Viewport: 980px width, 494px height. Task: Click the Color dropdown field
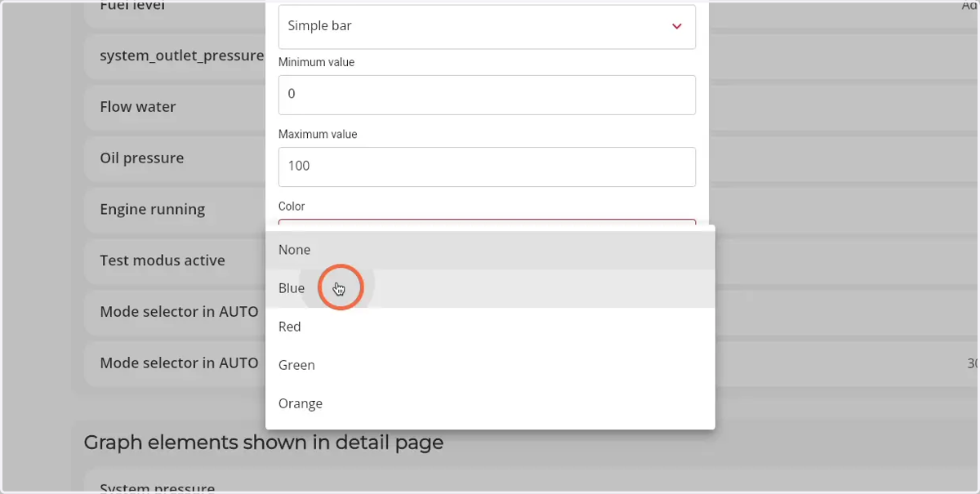coord(487,222)
